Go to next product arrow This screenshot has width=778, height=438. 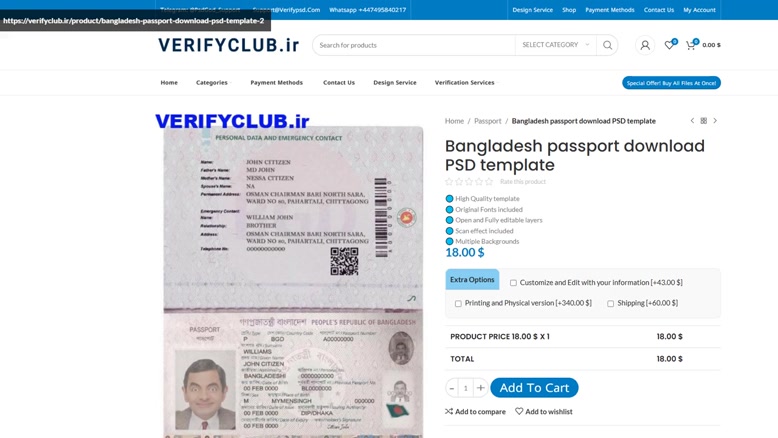pos(715,121)
